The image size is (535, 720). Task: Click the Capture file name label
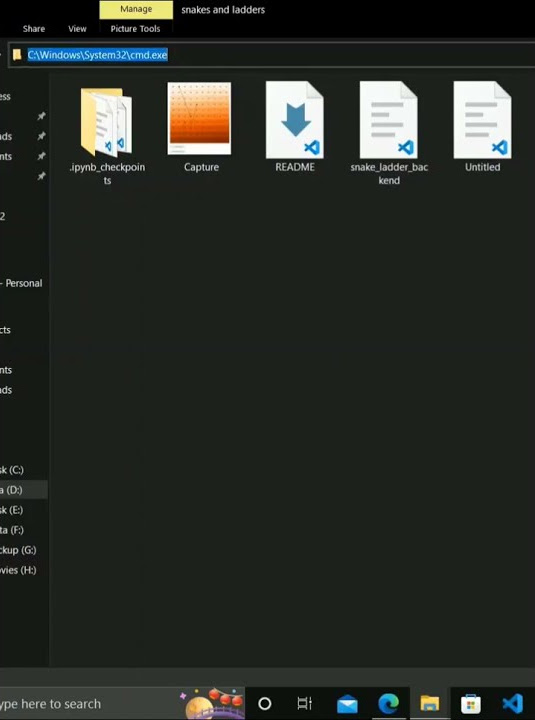click(201, 167)
